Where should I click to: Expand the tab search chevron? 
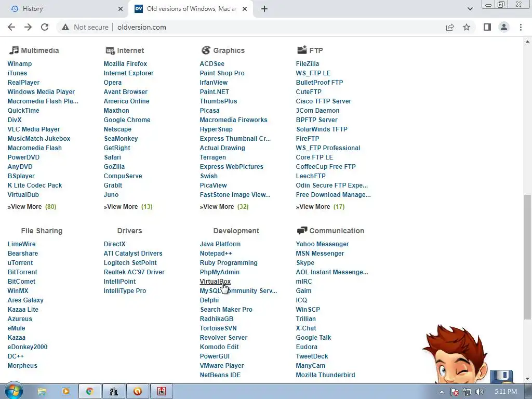coord(470,9)
